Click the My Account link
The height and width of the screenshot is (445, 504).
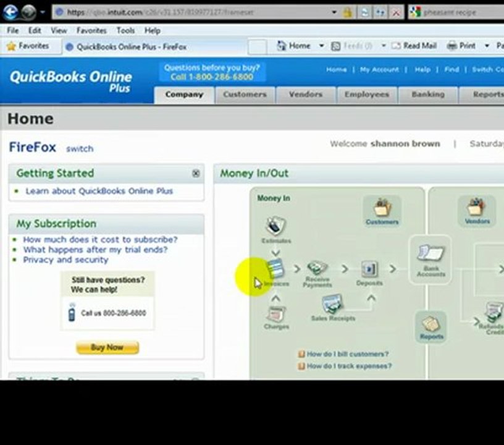(379, 69)
